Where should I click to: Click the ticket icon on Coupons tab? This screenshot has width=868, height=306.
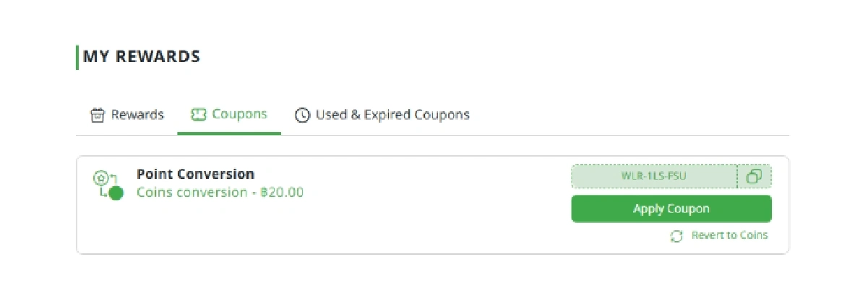coord(199,114)
